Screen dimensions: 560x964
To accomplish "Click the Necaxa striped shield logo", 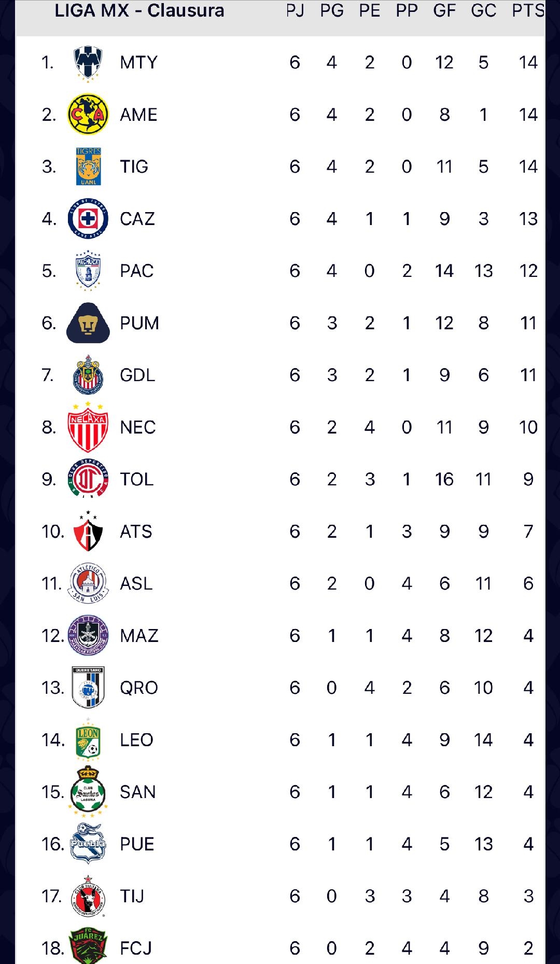I will [88, 427].
